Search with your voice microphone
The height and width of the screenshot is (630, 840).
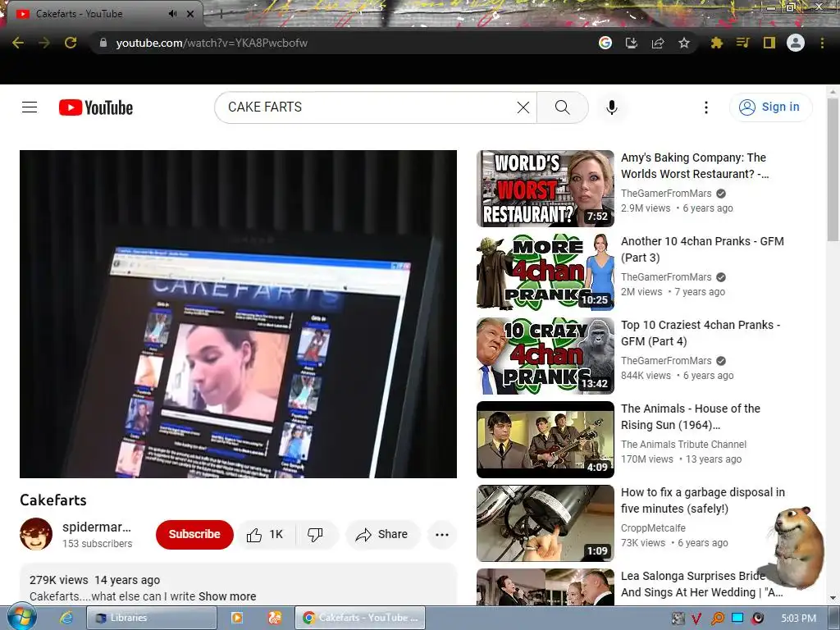pyautogui.click(x=612, y=107)
